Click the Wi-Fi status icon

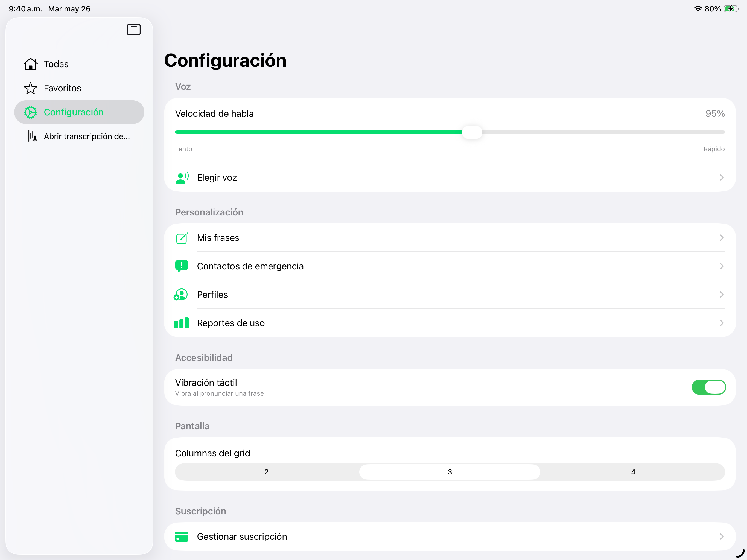(x=698, y=9)
